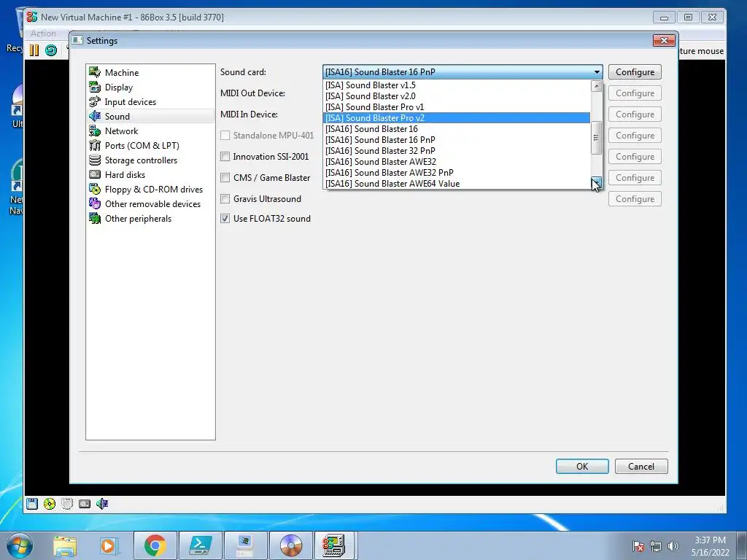Click the Sound tree item label
This screenshot has height=560, width=747.
click(x=117, y=117)
